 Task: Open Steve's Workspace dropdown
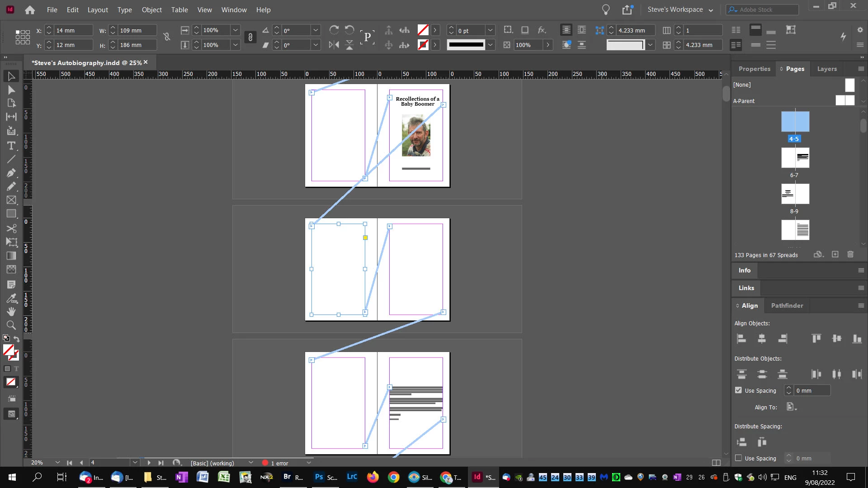680,9
